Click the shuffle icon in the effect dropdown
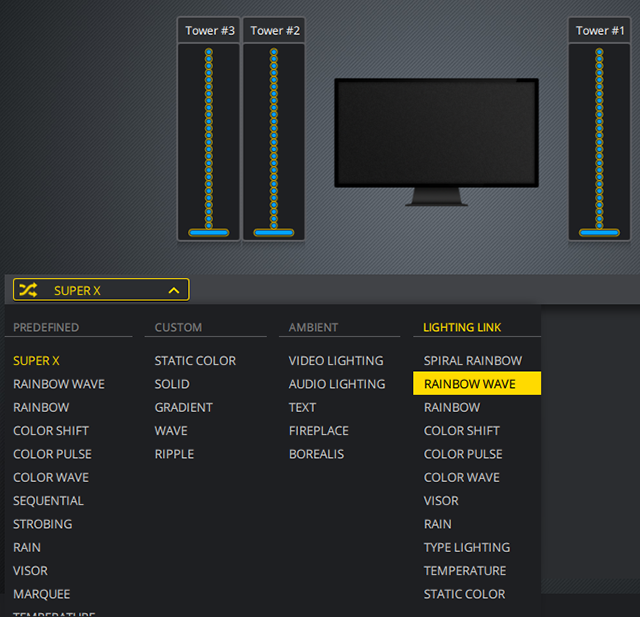This screenshot has height=617, width=640. tap(28, 290)
